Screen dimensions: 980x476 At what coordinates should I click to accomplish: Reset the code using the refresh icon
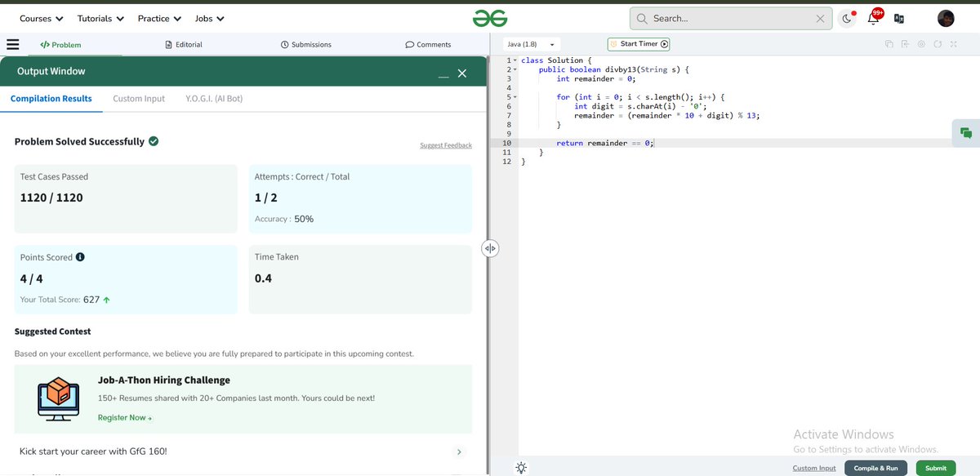938,44
